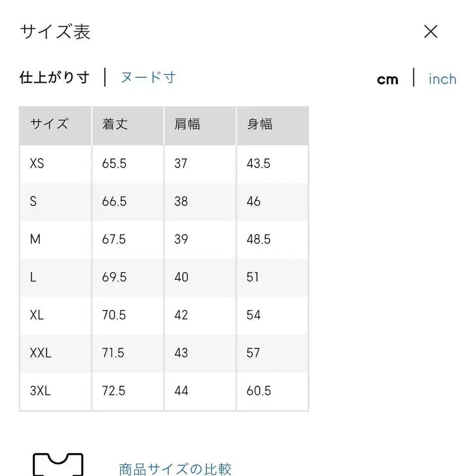
Task: Click the 肩幅 column header
Action: click(186, 125)
